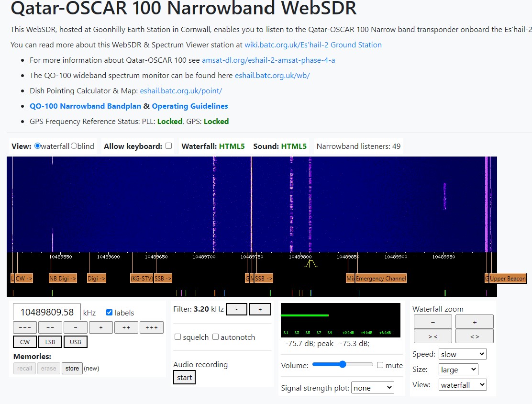Click the S-meter signal strength display
Image resolution: width=532 pixels, height=404 pixels.
point(341,320)
